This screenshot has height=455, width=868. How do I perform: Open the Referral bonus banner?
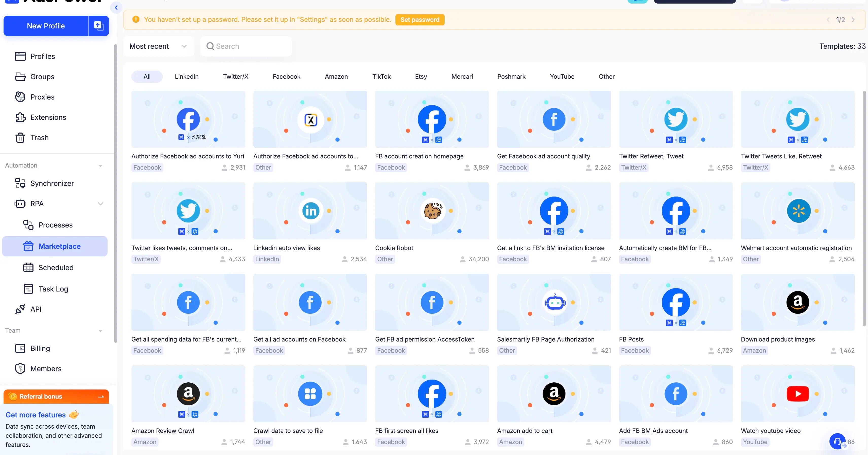pos(56,396)
